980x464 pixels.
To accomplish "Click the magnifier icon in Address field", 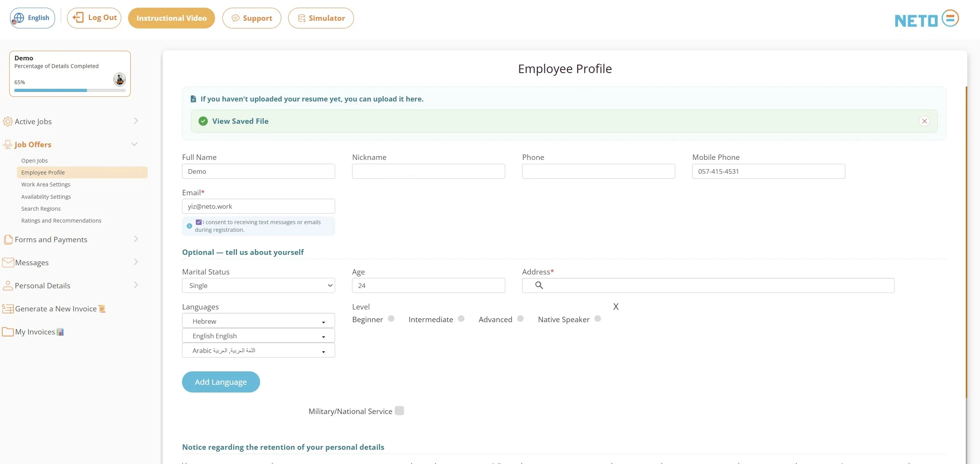I will click(x=539, y=285).
